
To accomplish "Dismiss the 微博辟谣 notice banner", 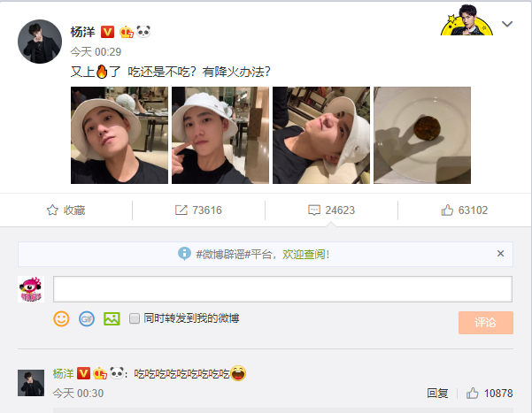I will tap(500, 253).
